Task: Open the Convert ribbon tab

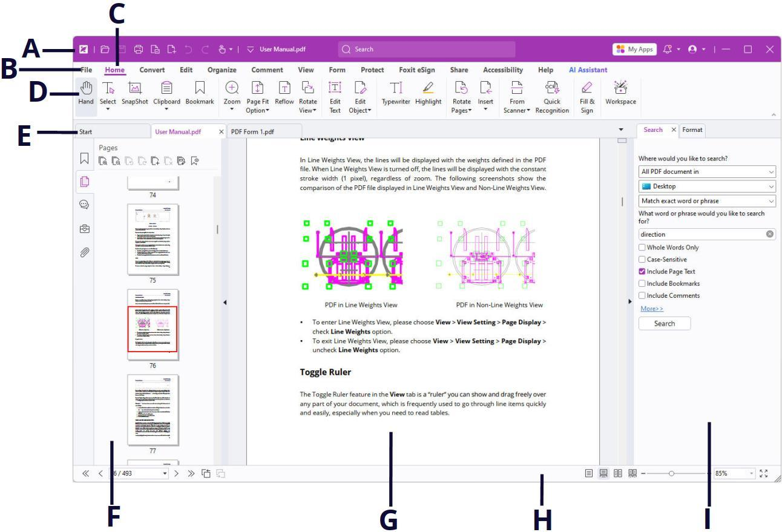Action: click(x=153, y=70)
